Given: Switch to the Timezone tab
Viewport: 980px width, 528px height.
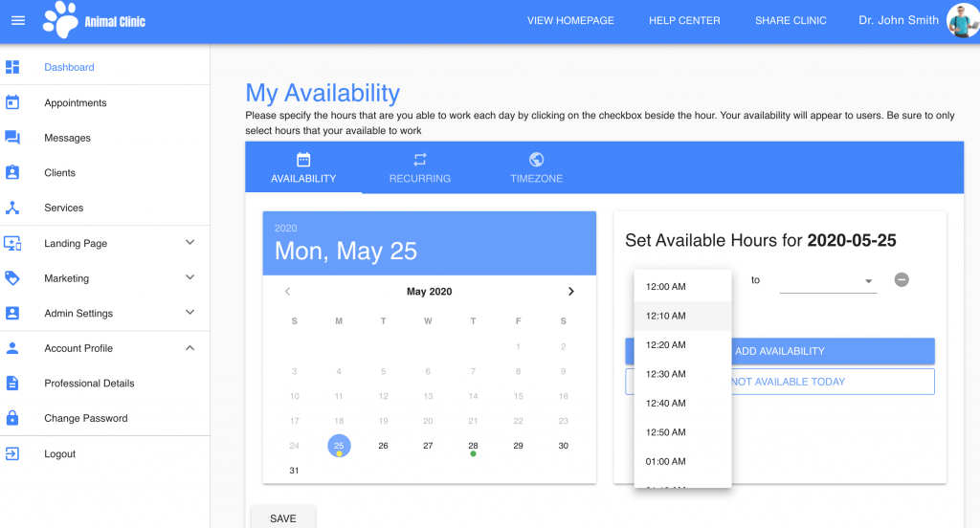Looking at the screenshot, I should coord(536,168).
